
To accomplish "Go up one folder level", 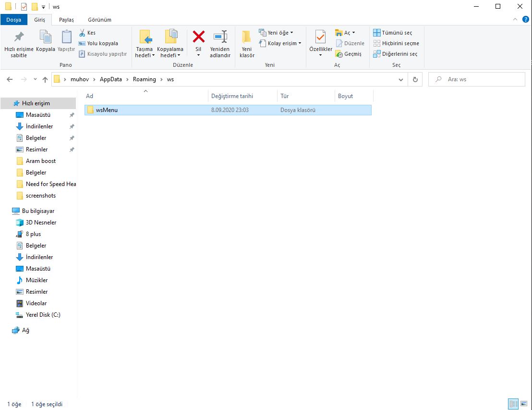I will tap(45, 79).
